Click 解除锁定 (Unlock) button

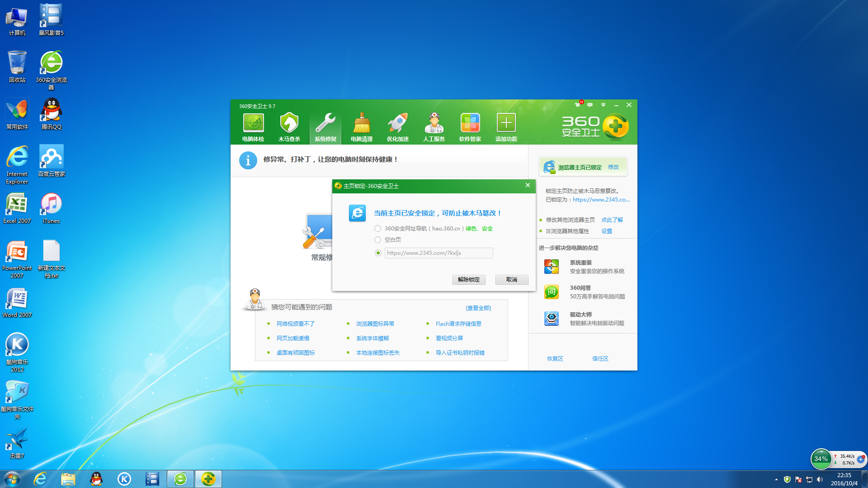click(470, 279)
